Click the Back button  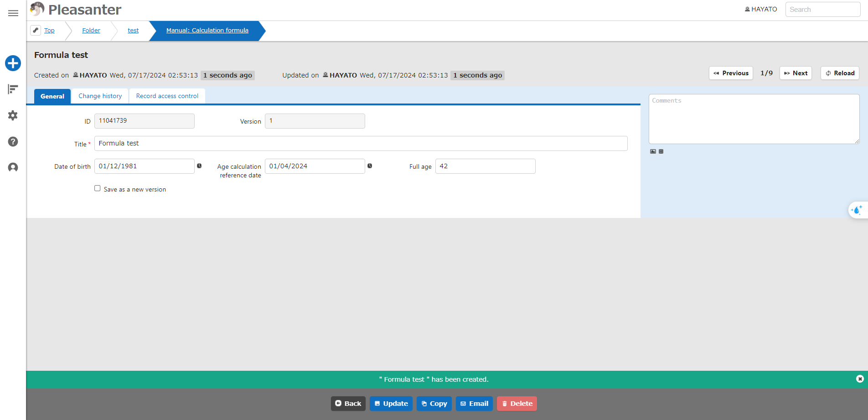(x=348, y=404)
